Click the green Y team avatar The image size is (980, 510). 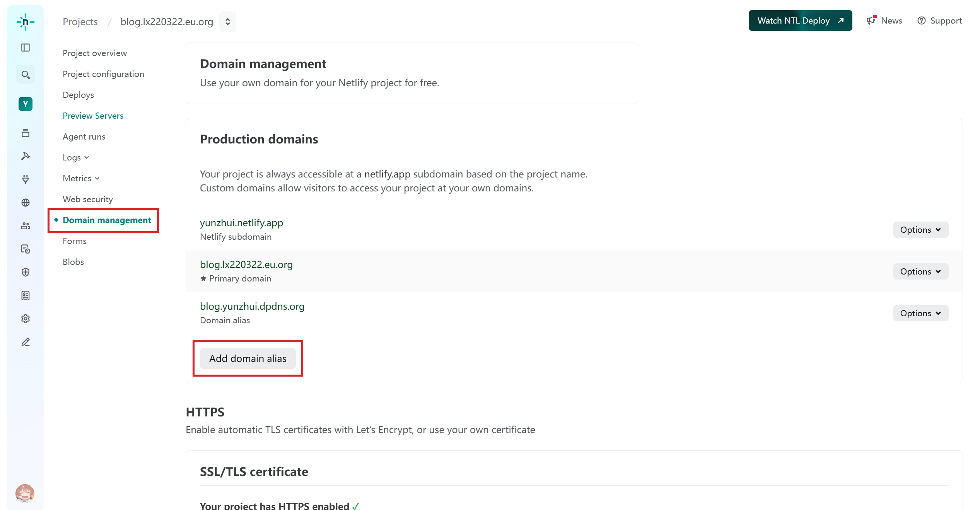coord(26,104)
